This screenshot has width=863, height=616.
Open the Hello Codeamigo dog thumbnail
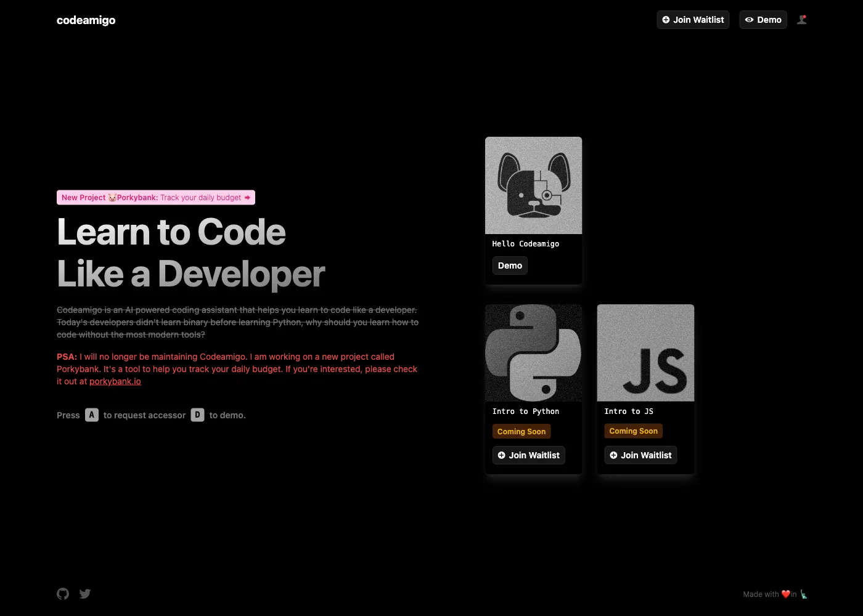pyautogui.click(x=534, y=185)
